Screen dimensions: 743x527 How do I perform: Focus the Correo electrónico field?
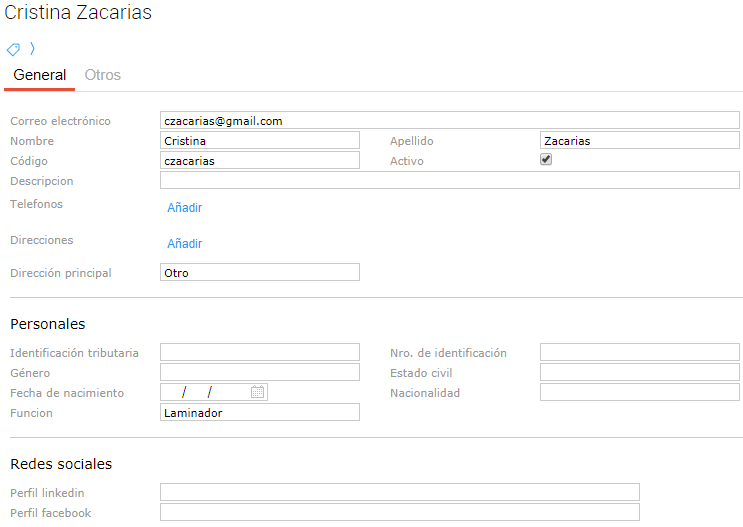click(x=449, y=121)
